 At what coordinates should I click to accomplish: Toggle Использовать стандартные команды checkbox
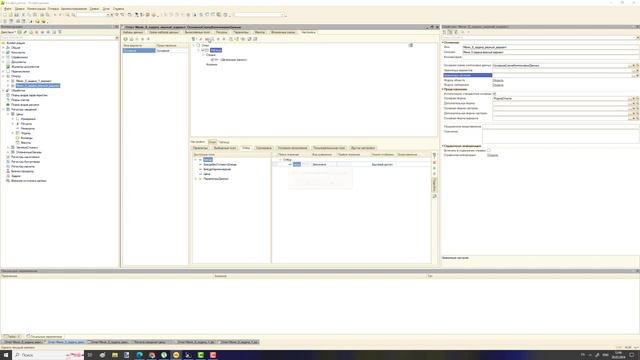(x=494, y=94)
